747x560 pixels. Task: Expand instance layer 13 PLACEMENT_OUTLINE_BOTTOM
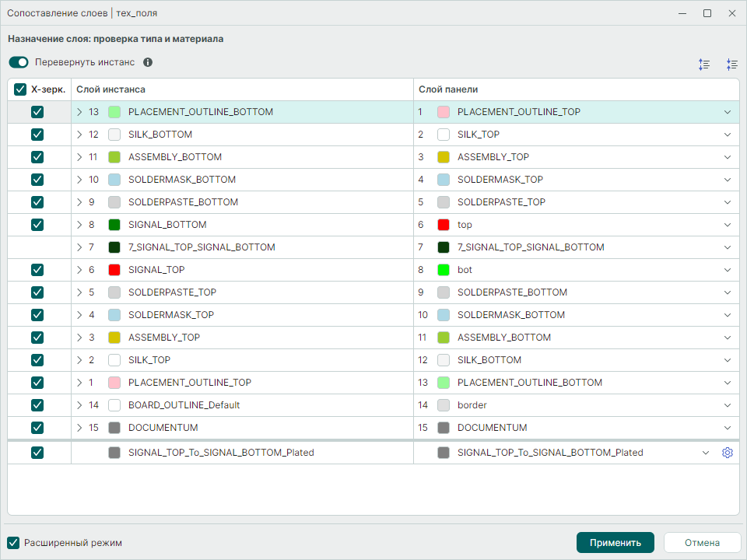[x=79, y=112]
